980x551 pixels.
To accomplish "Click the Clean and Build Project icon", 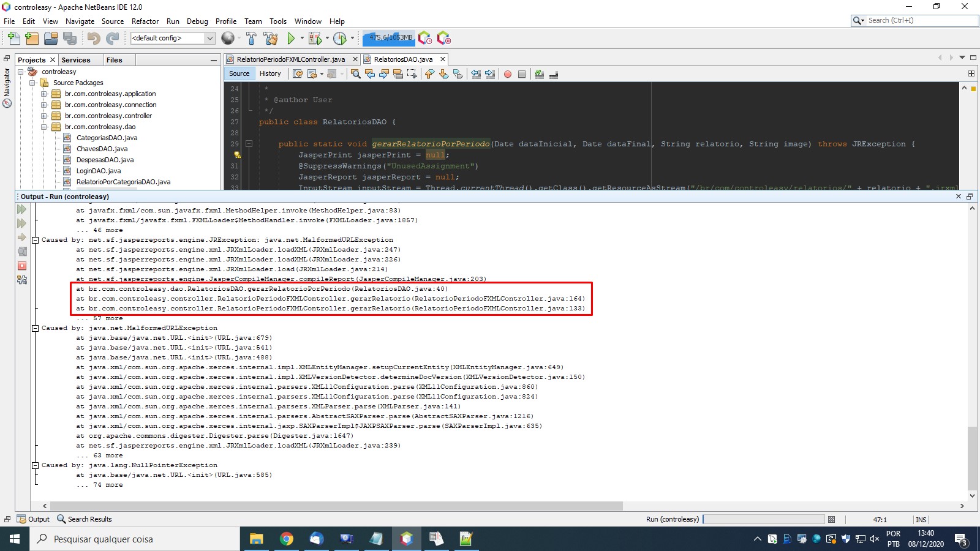I will [x=271, y=39].
